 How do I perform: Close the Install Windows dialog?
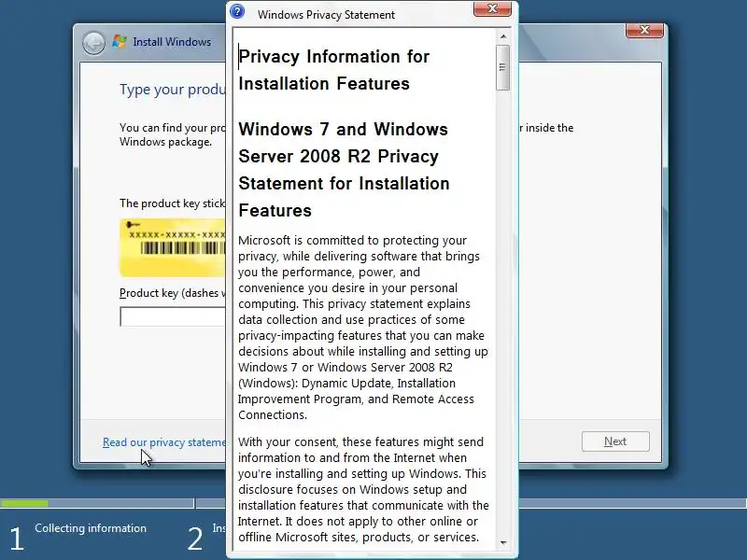point(644,30)
